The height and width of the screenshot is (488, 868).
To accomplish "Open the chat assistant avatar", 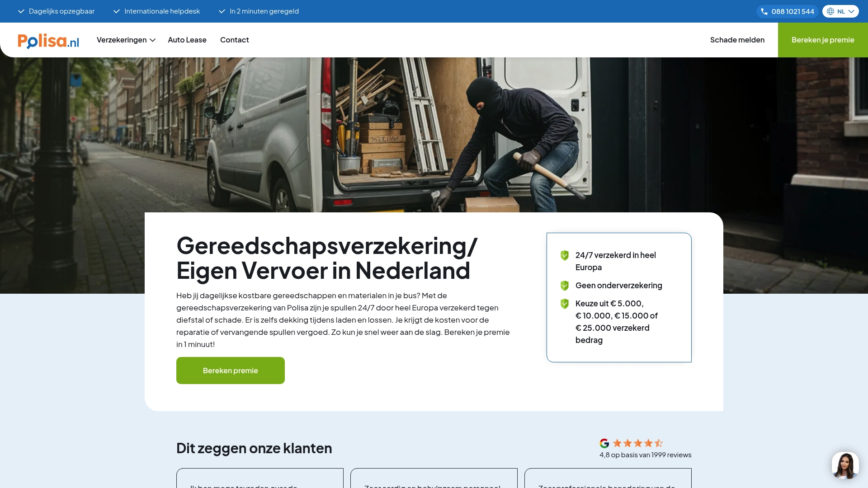I will (845, 465).
